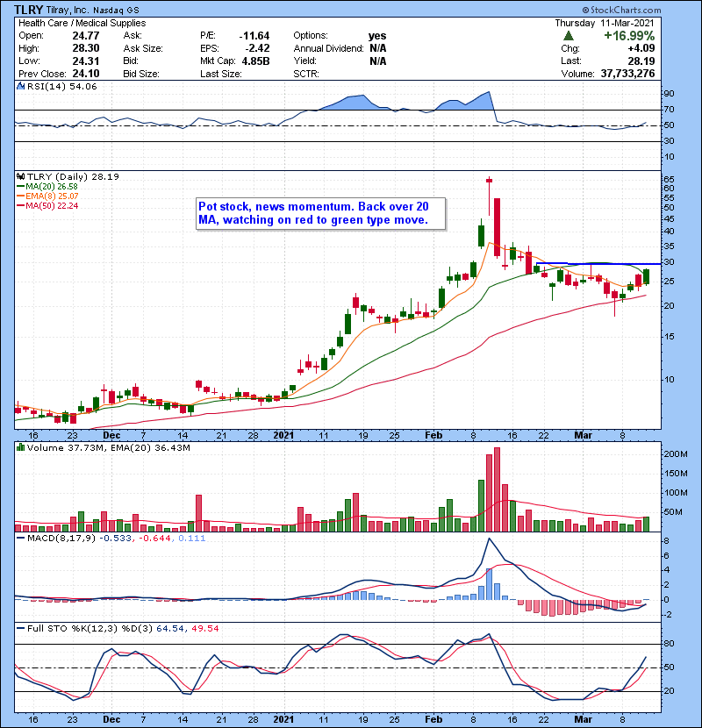
Task: Click the Bid Size: label
Action: tap(141, 74)
